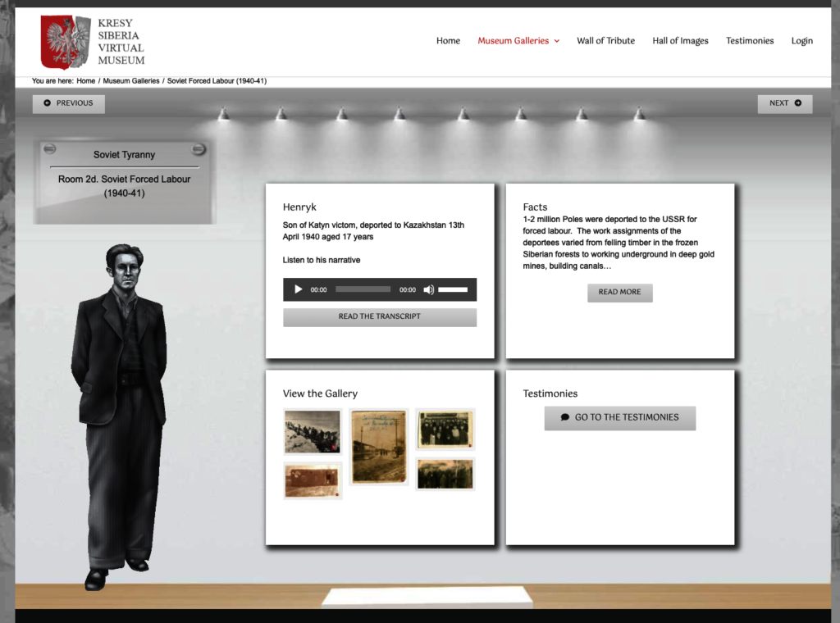Screen dimensions: 840x623
Task: Adjust the audio volume slider
Action: click(453, 289)
